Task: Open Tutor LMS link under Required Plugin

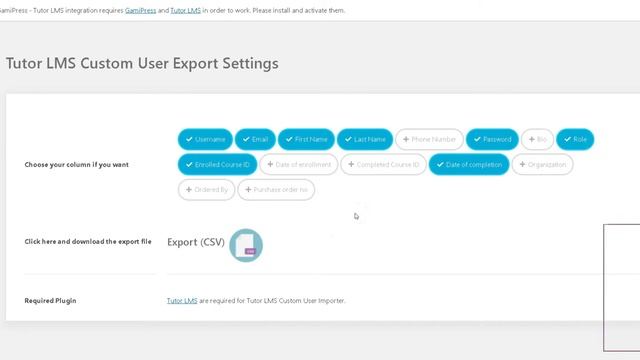Action: (182, 300)
